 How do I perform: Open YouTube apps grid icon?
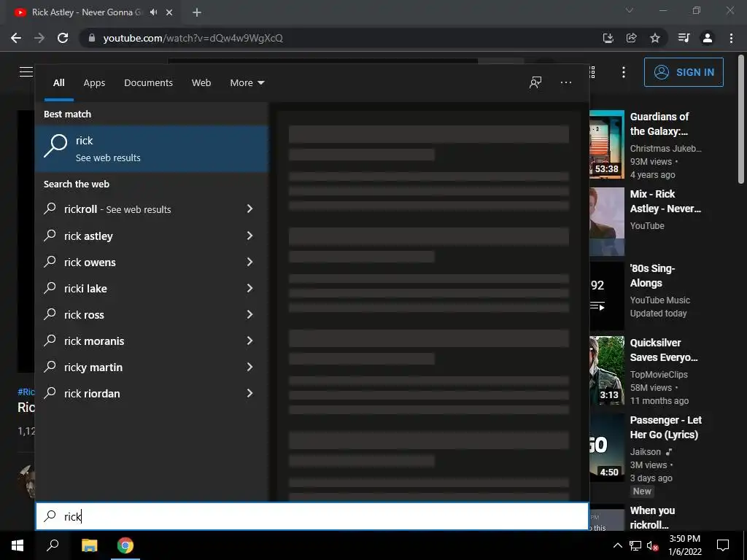[x=592, y=72]
